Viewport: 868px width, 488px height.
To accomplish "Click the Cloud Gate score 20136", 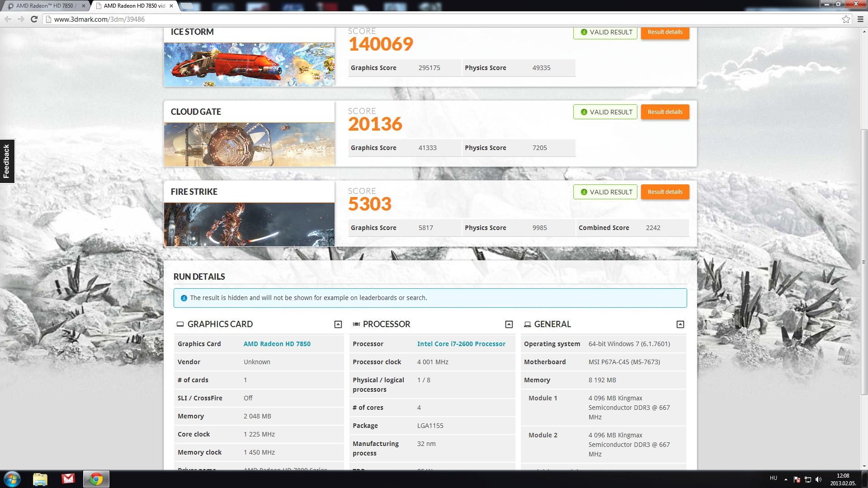I will [x=375, y=124].
